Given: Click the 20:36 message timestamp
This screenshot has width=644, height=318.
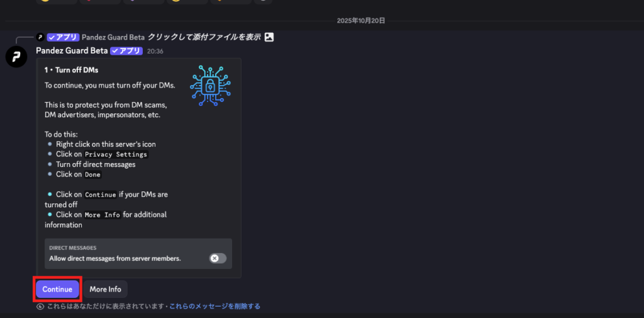Looking at the screenshot, I should (x=155, y=52).
